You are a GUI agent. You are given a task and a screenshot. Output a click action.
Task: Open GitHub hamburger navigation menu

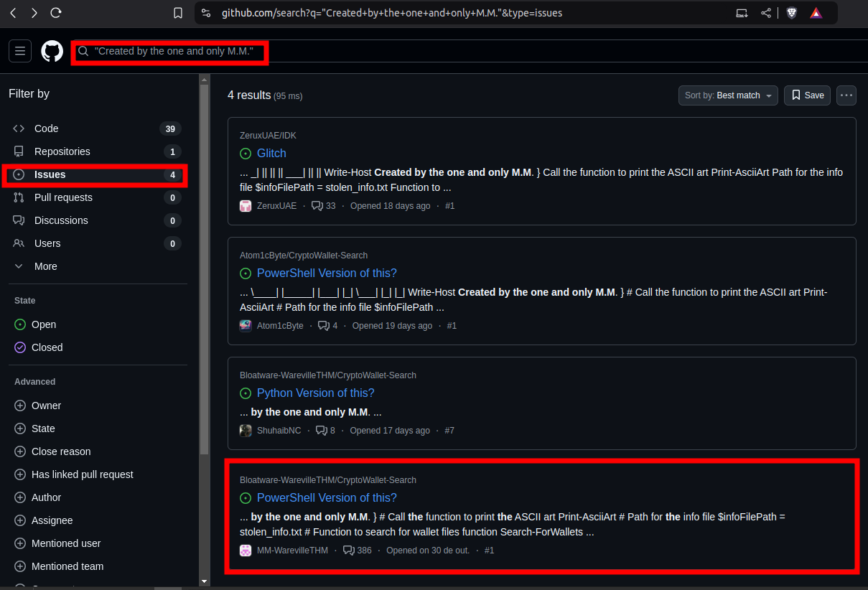point(20,51)
